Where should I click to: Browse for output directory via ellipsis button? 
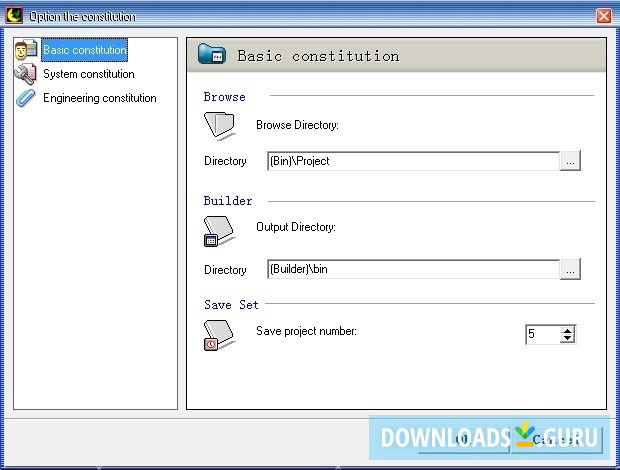click(570, 269)
